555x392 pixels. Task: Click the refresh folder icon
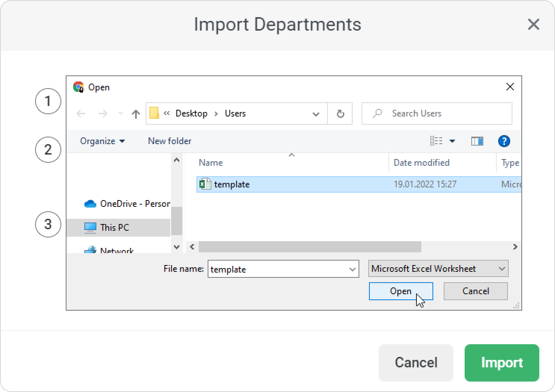340,114
